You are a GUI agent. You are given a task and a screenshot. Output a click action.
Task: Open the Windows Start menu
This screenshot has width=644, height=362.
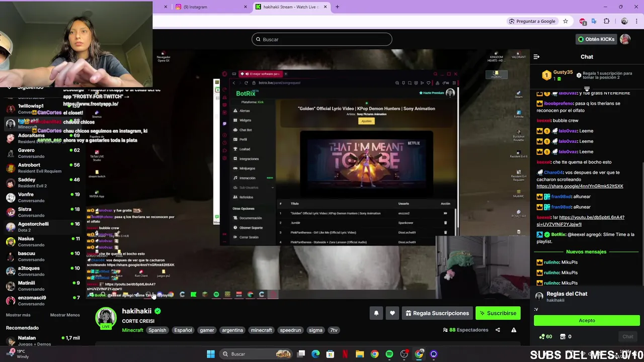[211, 354]
